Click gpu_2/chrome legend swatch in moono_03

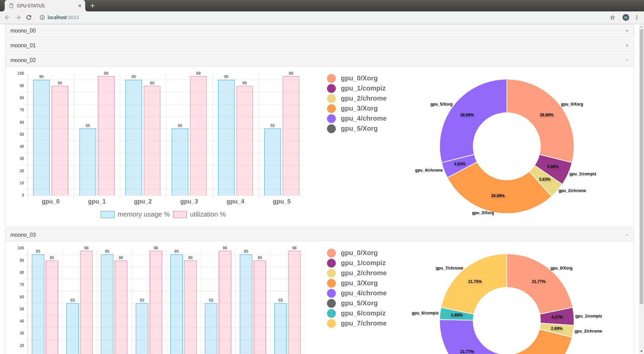click(331, 273)
